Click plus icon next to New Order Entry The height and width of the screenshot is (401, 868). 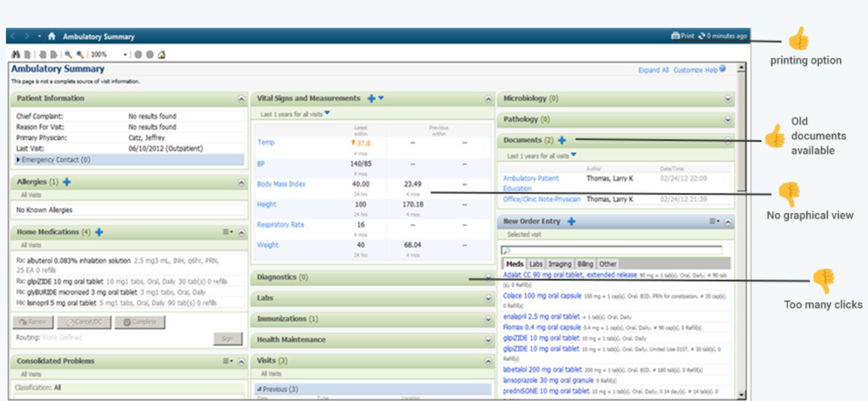[x=571, y=221]
